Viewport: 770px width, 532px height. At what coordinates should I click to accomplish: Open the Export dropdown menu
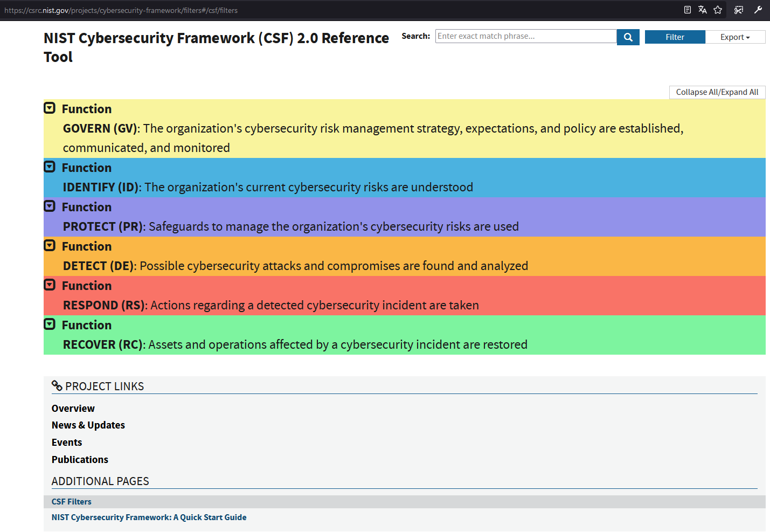click(735, 37)
